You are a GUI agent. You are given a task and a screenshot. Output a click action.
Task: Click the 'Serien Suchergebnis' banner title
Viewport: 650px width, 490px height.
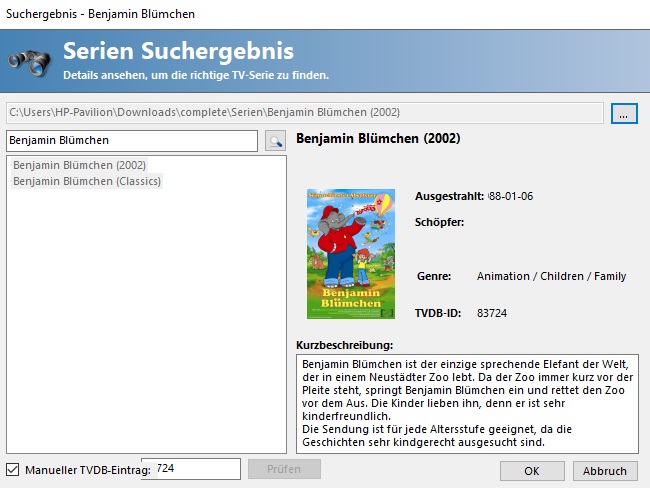coord(178,51)
